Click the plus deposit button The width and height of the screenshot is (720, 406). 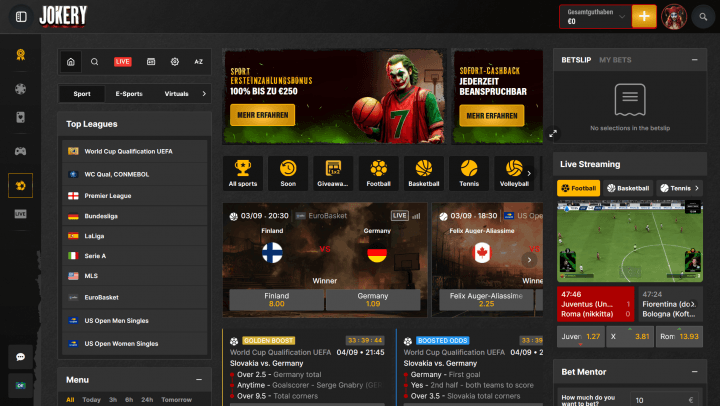(x=644, y=17)
